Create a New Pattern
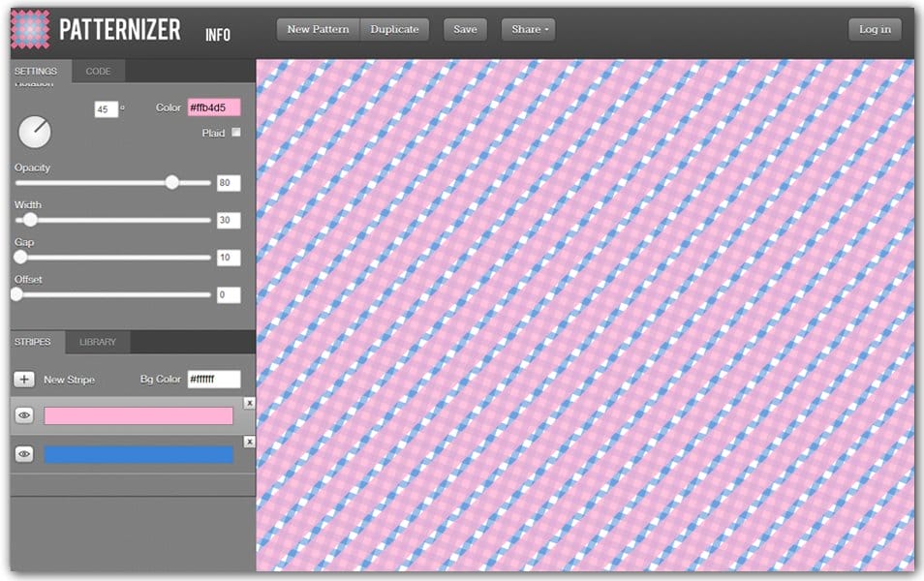The image size is (924, 581). pyautogui.click(x=317, y=29)
